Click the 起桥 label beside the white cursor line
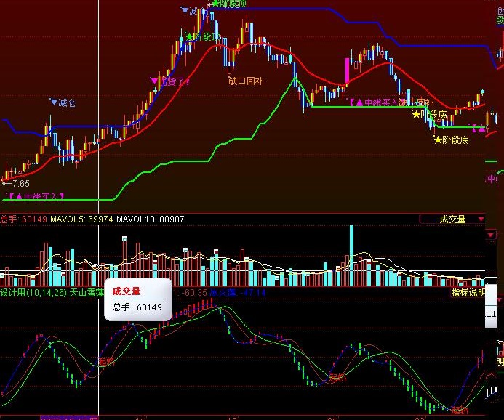The image size is (504, 420). click(107, 361)
